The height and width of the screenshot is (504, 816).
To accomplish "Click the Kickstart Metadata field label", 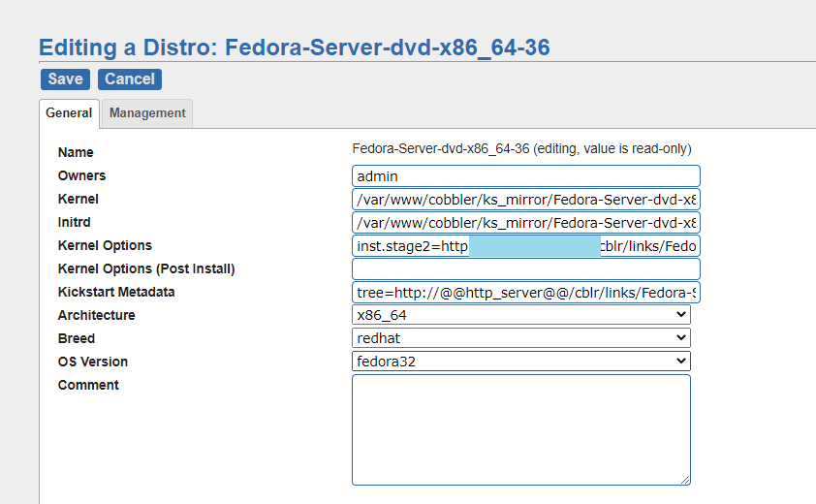I will pyautogui.click(x=116, y=292).
